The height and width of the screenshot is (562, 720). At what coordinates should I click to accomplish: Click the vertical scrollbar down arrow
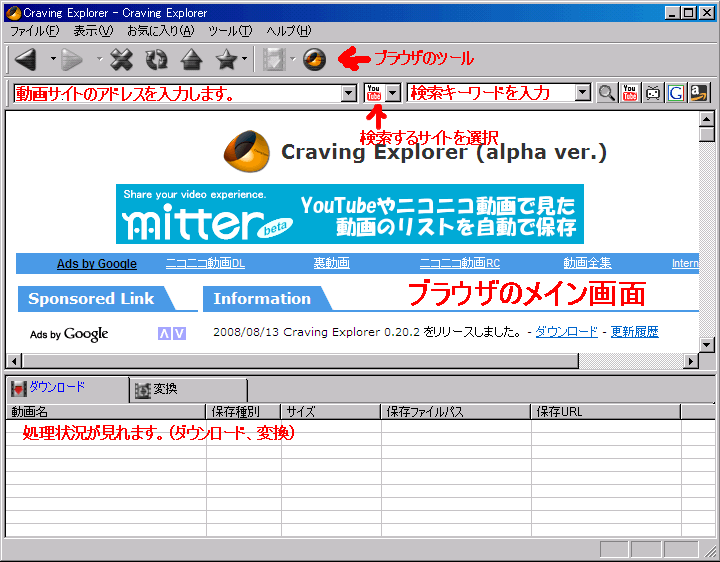[x=706, y=344]
